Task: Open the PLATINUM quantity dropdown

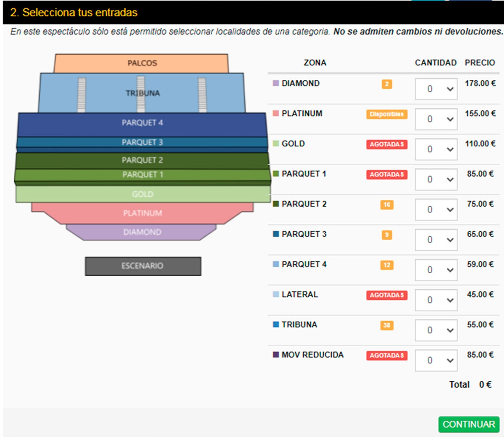Action: point(436,119)
